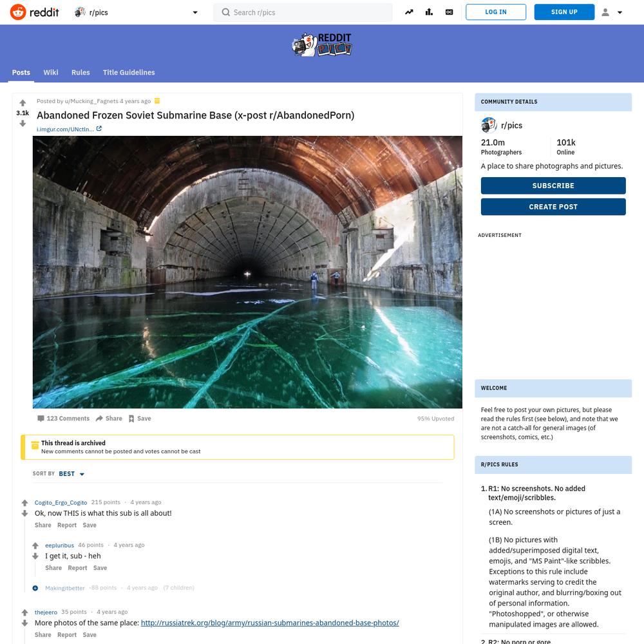Click the r/pics name in Community Details
The height and width of the screenshot is (644, 644).
point(512,126)
